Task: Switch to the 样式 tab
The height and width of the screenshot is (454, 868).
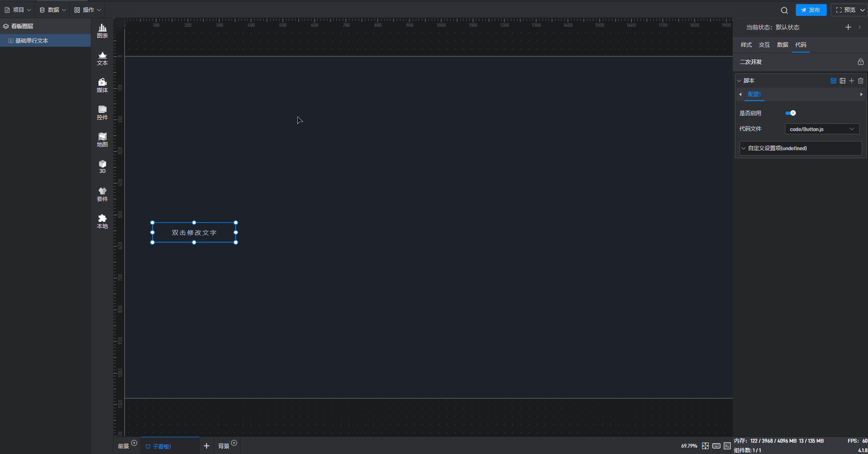Action: 746,44
